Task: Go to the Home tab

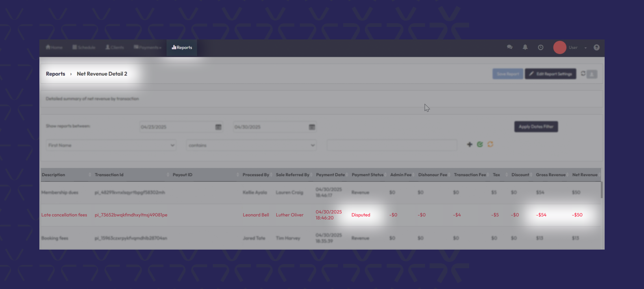Action: click(x=54, y=47)
